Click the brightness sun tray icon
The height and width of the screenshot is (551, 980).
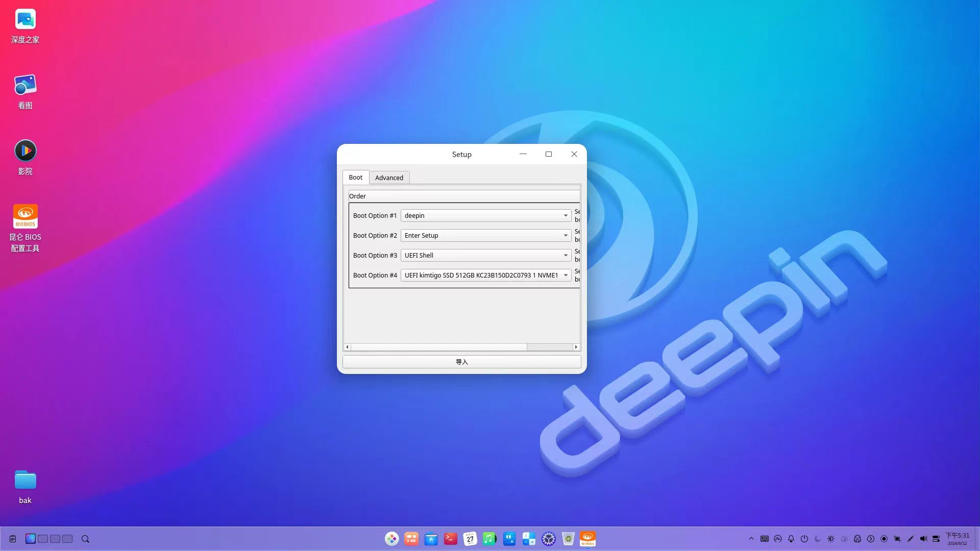click(x=831, y=539)
